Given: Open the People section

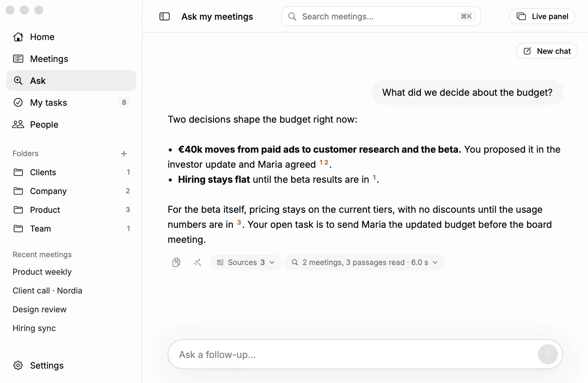Looking at the screenshot, I should point(71,125).
